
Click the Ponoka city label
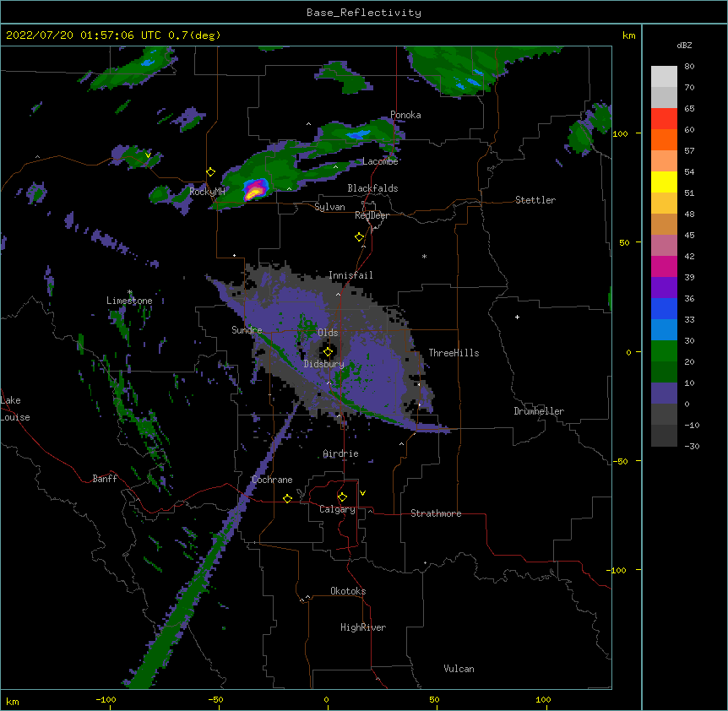[405, 115]
